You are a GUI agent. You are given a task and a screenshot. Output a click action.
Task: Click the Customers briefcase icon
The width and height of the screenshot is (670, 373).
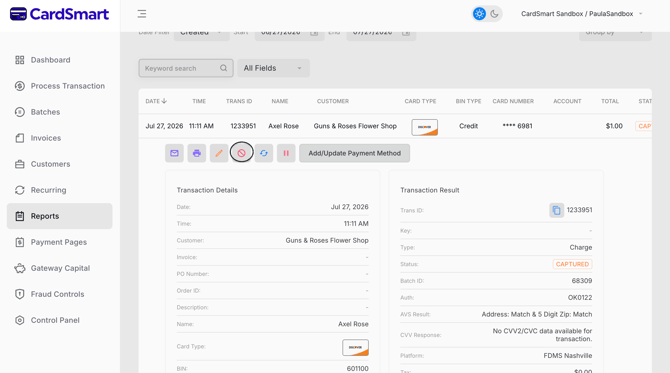pyautogui.click(x=20, y=164)
